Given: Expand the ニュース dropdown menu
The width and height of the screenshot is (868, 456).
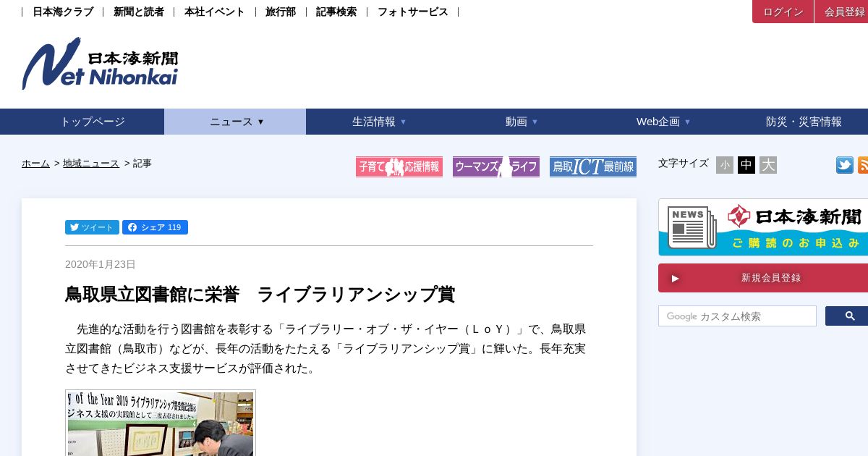Looking at the screenshot, I should (235, 122).
